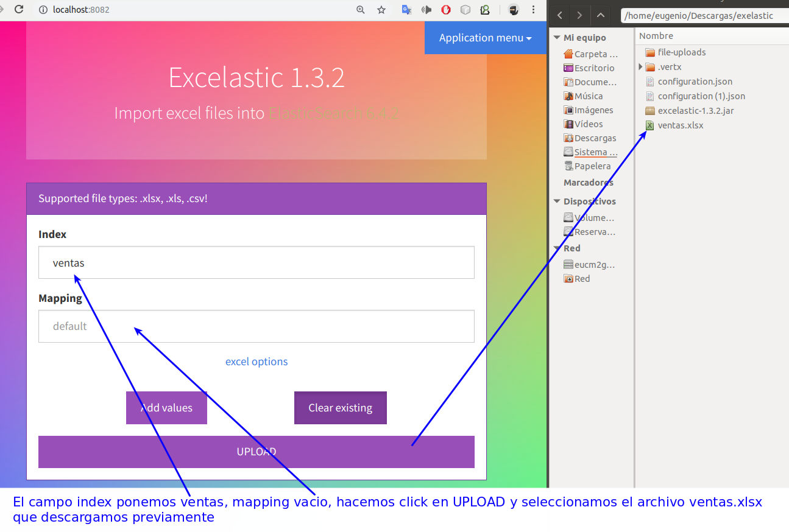Select the Volume device in the sidebar
The height and width of the screenshot is (532, 789).
(x=589, y=218)
